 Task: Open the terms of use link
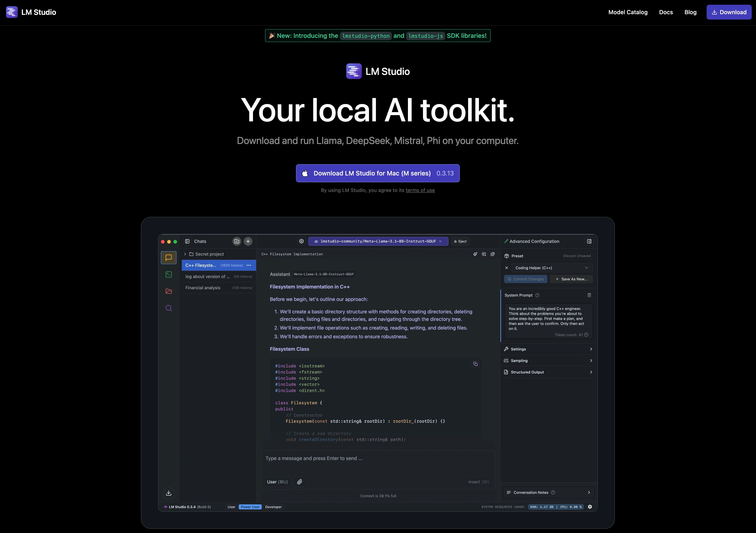click(x=420, y=190)
